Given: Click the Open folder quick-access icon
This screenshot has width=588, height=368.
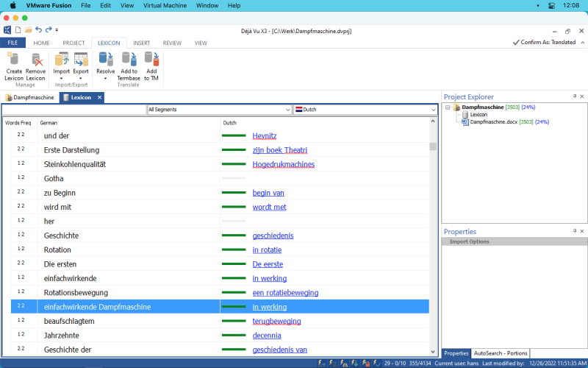Looking at the screenshot, I should point(28,29).
